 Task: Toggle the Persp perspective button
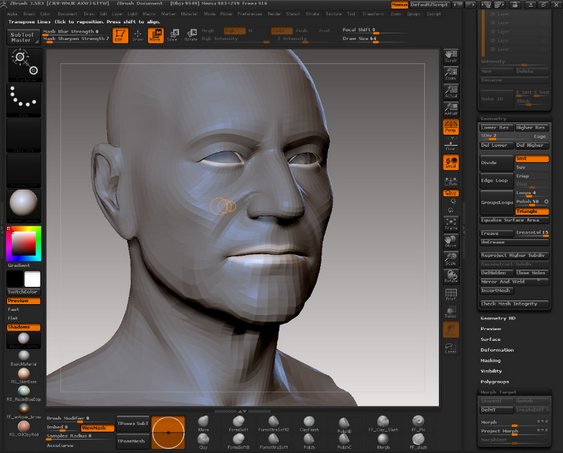tap(451, 127)
